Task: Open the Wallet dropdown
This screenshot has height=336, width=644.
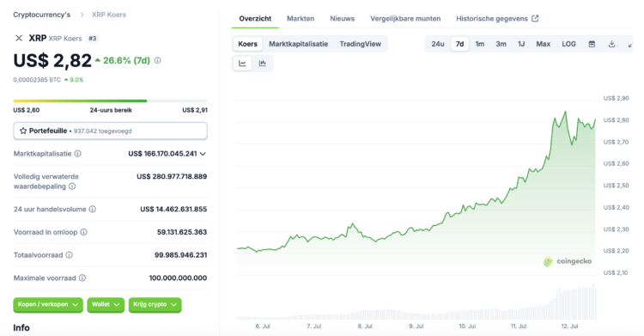Action: click(x=106, y=305)
